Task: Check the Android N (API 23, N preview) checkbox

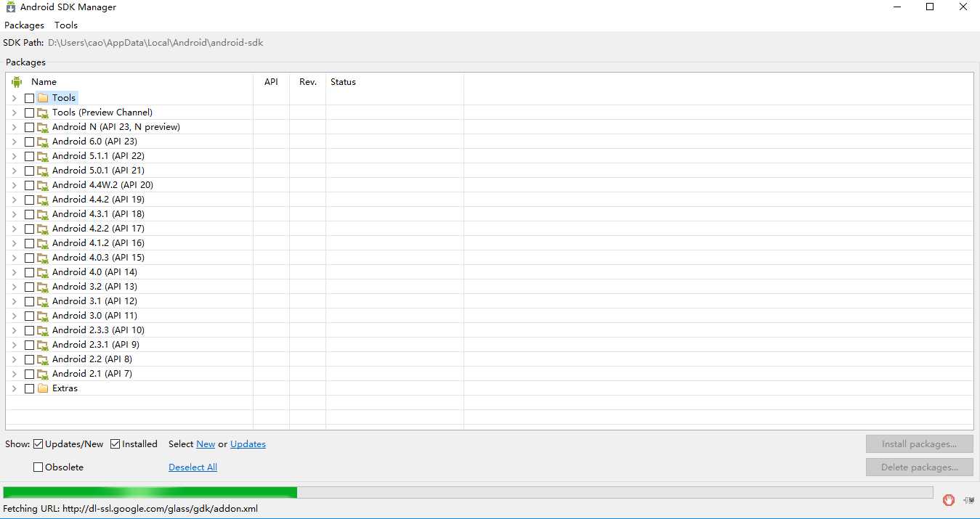Action: coord(29,127)
